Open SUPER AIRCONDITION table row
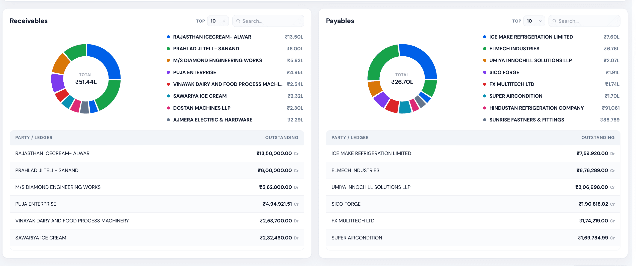This screenshot has width=644, height=266. pyautogui.click(x=473, y=238)
